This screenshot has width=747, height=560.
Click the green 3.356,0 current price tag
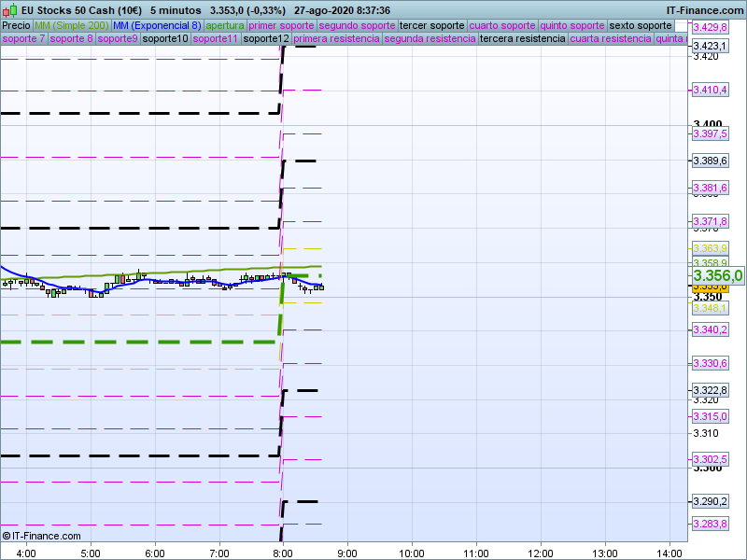pyautogui.click(x=717, y=275)
